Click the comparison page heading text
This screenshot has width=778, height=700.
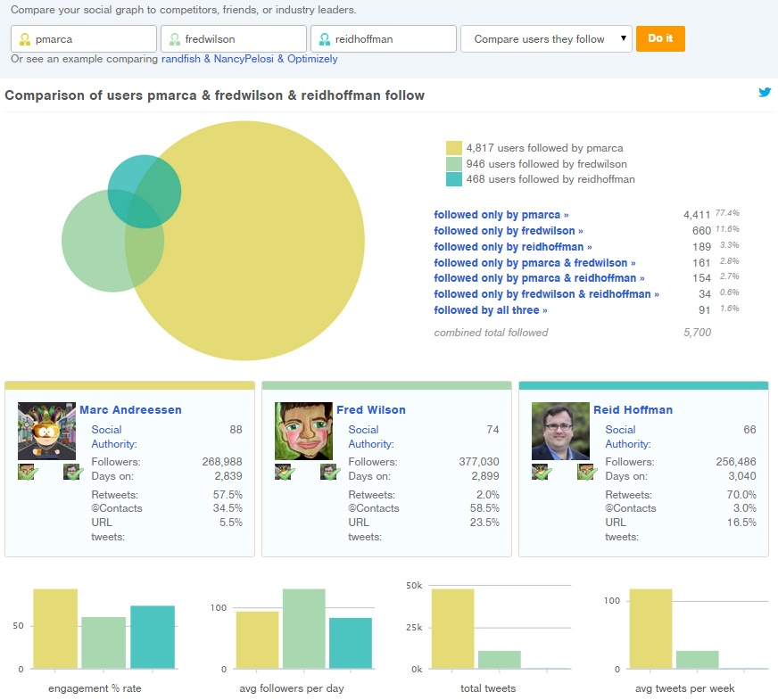pyautogui.click(x=214, y=95)
